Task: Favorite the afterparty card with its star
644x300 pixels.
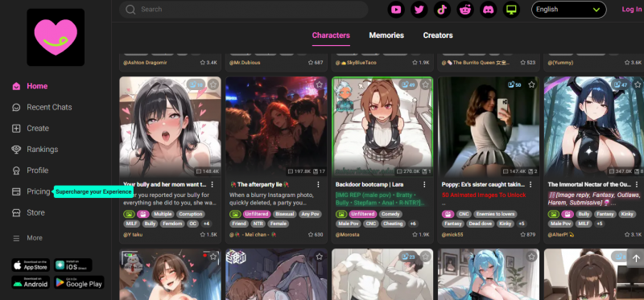Action: pos(319,84)
